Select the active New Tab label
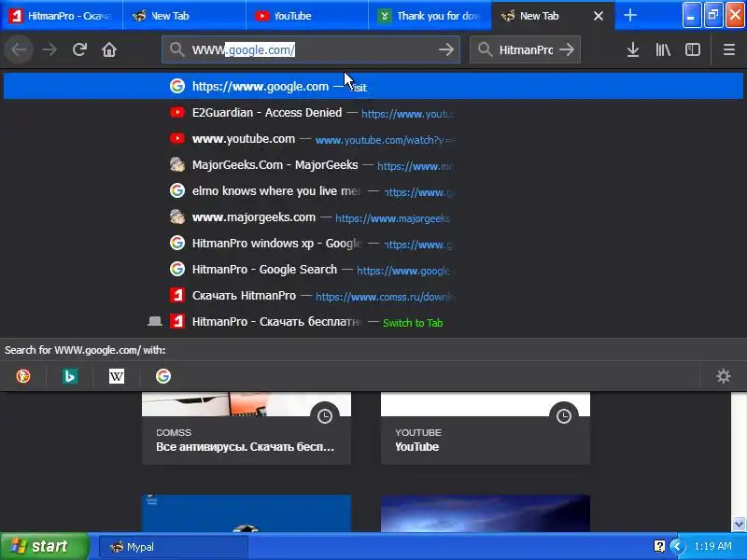Viewport: 747px width, 560px height. click(x=540, y=16)
